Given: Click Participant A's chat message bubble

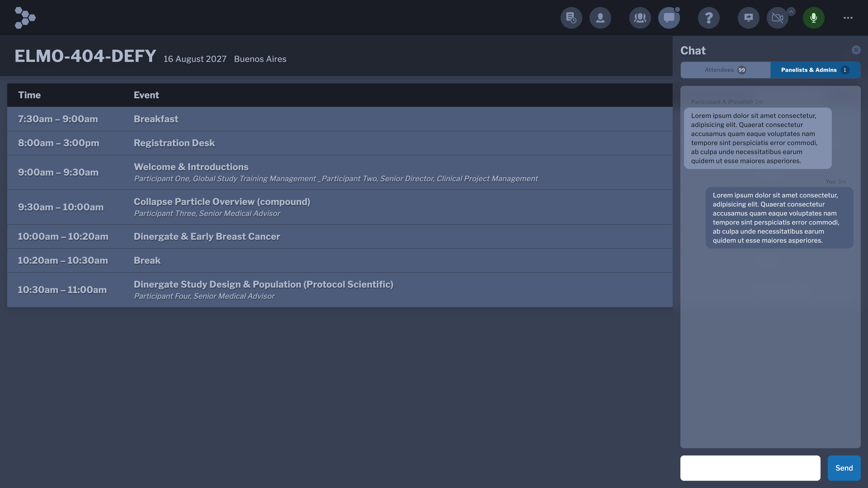Looking at the screenshot, I should click(x=757, y=138).
